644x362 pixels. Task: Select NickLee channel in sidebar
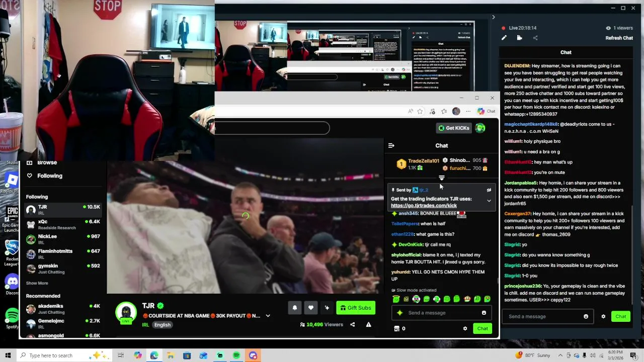click(63, 239)
